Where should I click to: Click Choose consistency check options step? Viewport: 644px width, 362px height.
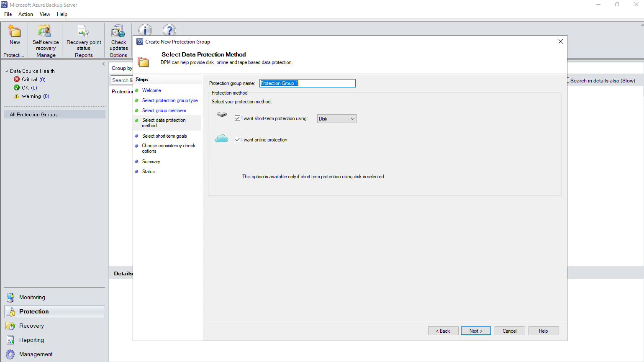tap(169, 149)
